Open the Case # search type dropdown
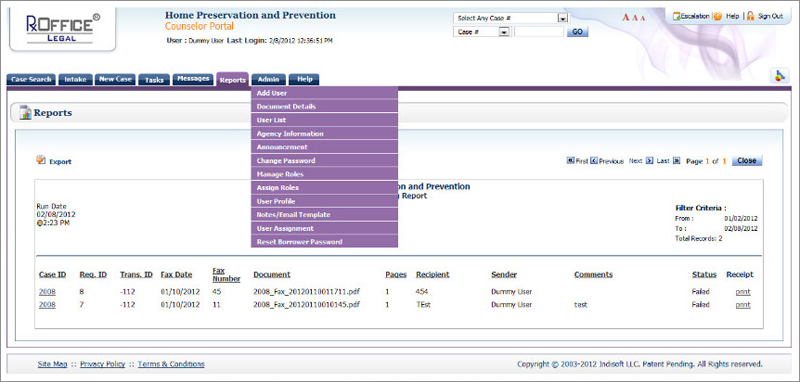800x382 pixels. (482, 32)
